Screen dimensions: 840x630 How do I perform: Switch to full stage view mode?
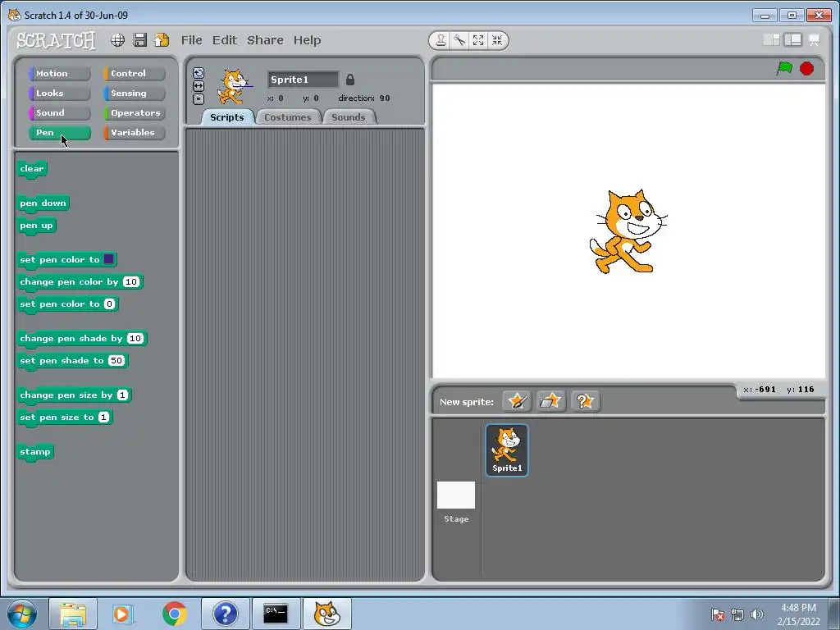tap(793, 39)
